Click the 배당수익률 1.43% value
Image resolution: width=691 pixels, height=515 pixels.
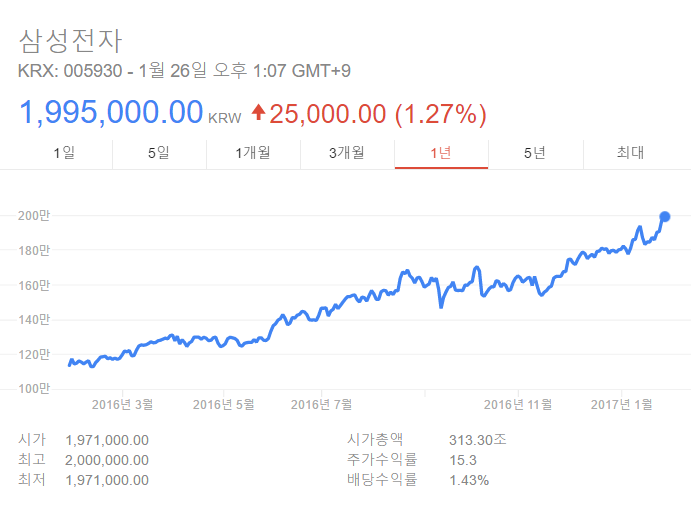click(x=469, y=480)
